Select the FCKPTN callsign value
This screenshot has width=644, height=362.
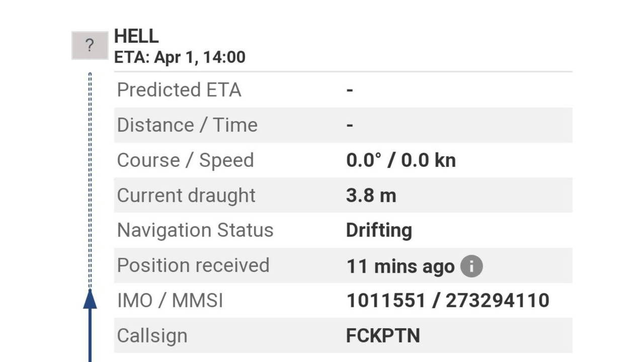pyautogui.click(x=383, y=335)
